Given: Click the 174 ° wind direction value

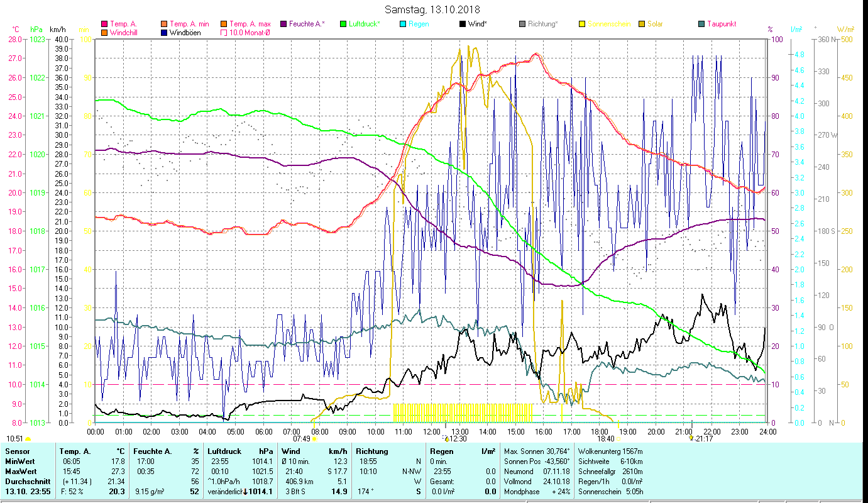Looking at the screenshot, I should [365, 492].
